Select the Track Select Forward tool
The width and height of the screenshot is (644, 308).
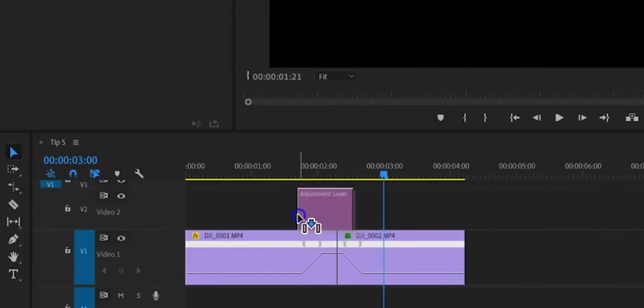(13, 169)
